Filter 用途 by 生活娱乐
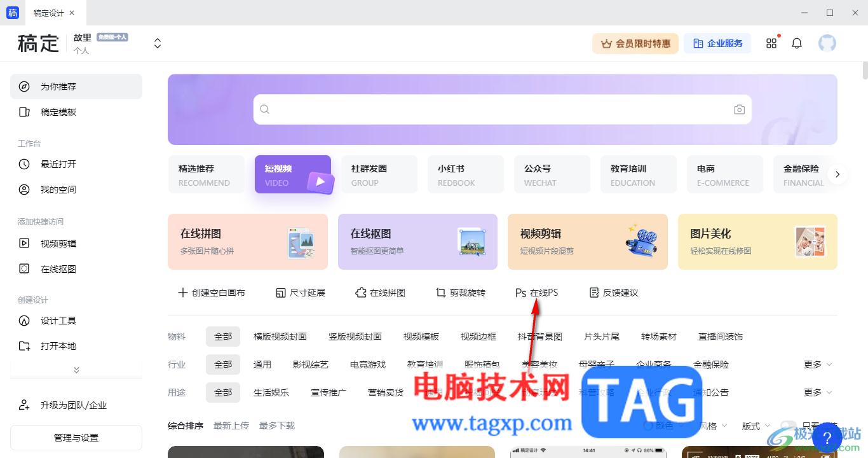Screen dimensions: 868x458 click(271, 392)
